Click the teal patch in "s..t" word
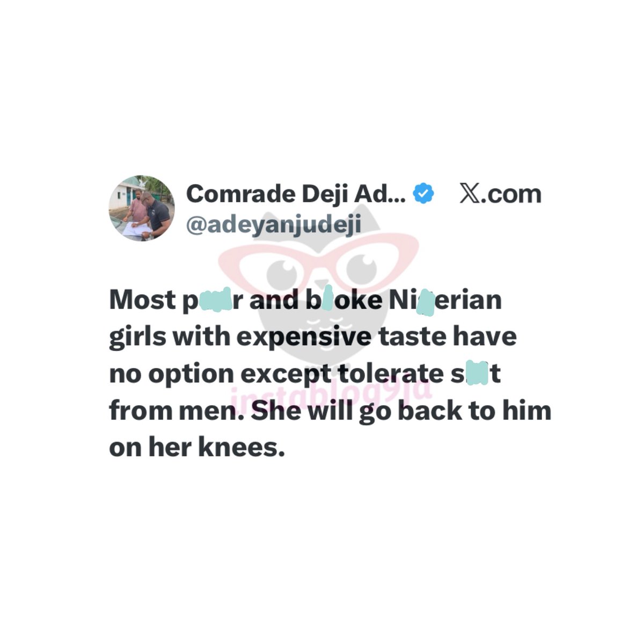The image size is (644, 644). click(477, 375)
